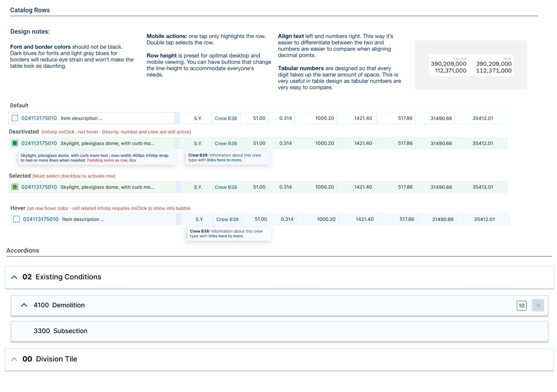Follow "links here to more" in Deactivated infotip
Screen dimensions: 557x392
224,160
